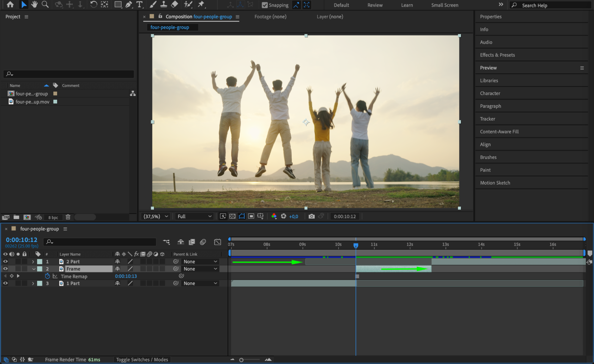594x364 pixels.
Task: Click the trash icon in Project panel
Action: click(x=68, y=217)
